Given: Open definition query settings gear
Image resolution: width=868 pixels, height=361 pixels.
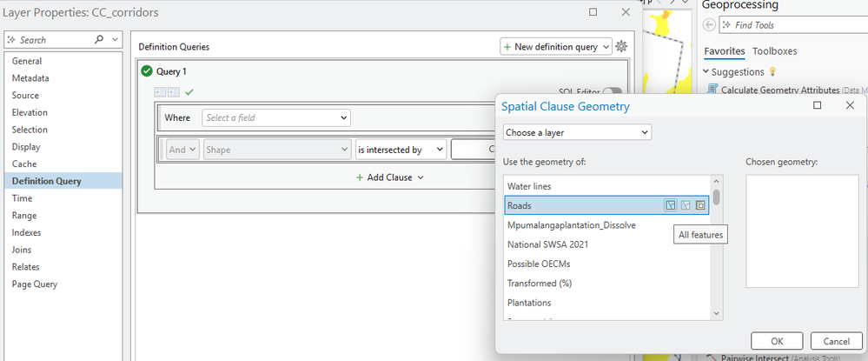Looking at the screenshot, I should (x=621, y=47).
